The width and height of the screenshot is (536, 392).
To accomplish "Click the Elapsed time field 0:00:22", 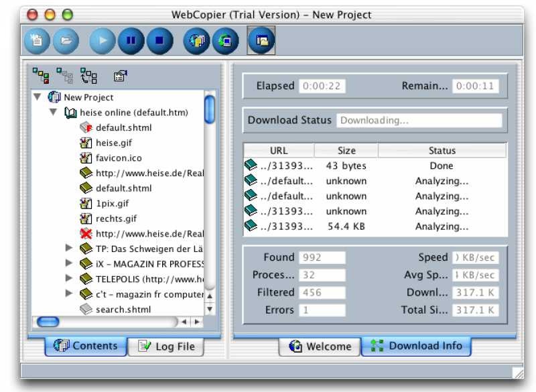I will 322,86.
